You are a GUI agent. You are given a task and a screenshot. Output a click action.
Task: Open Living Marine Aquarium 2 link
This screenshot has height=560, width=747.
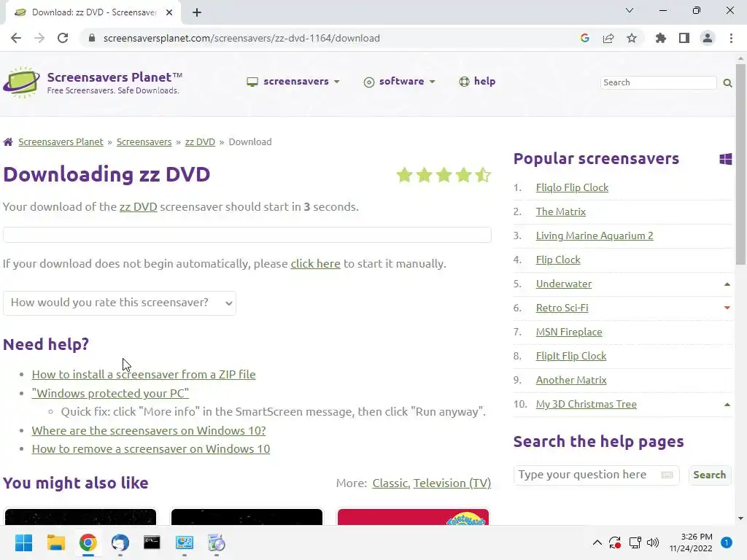pos(594,236)
